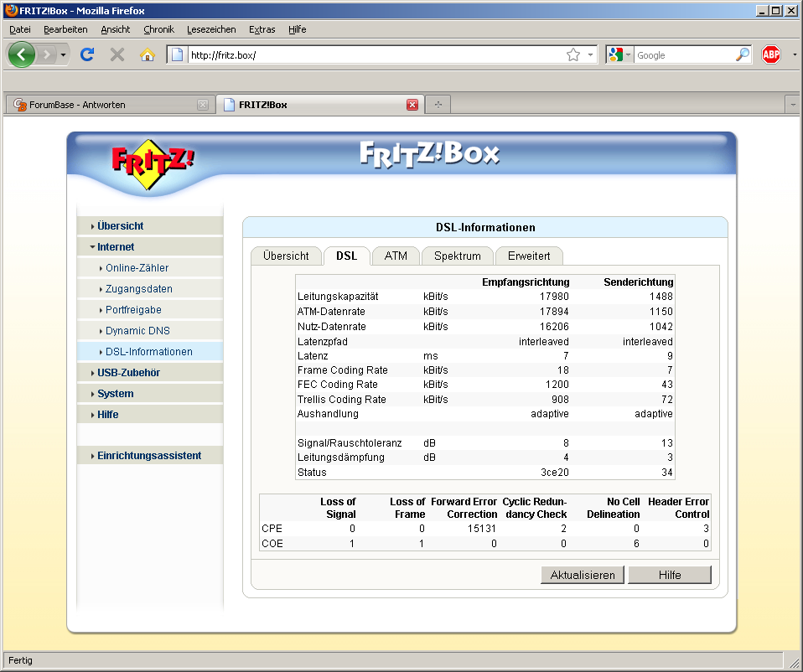
Task: Click the Status value 3ce20
Action: pyautogui.click(x=555, y=472)
